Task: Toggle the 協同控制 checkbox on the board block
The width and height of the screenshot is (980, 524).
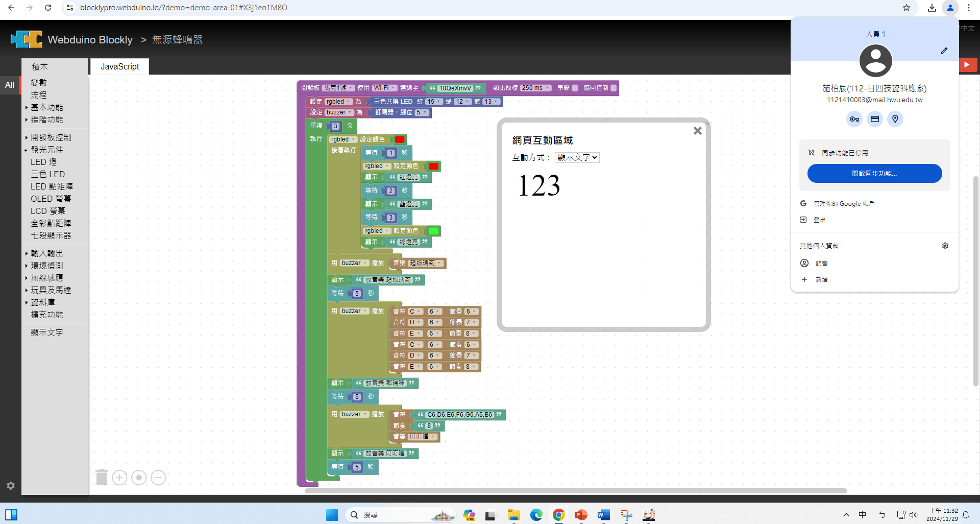Action: 614,88
